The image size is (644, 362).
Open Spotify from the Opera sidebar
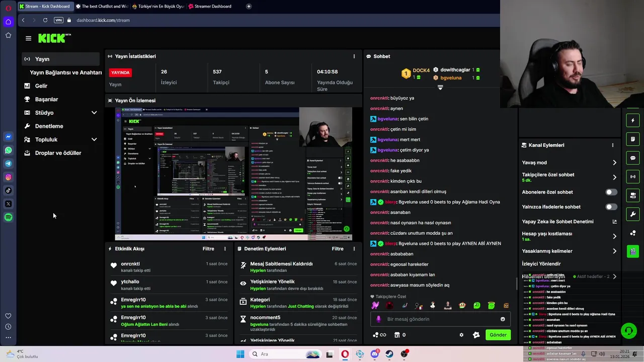point(8,217)
